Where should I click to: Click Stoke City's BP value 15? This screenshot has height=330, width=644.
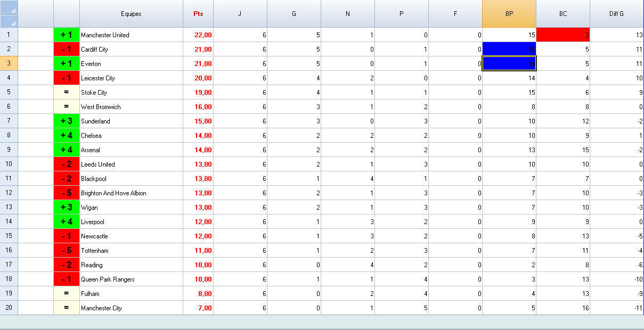click(x=509, y=92)
